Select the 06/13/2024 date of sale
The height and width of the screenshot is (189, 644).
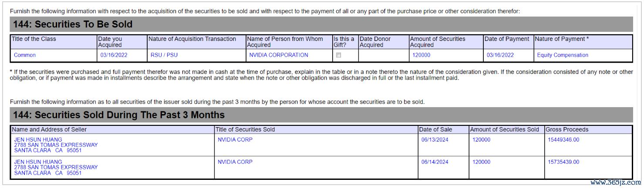tap(435, 140)
